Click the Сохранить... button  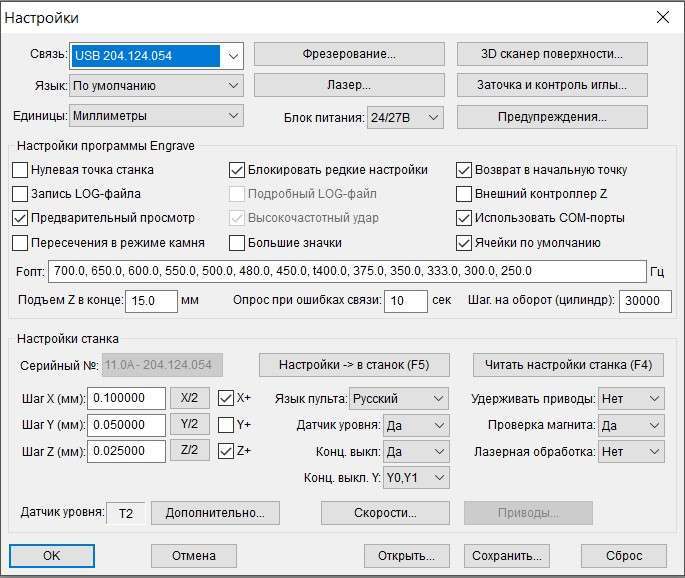coord(506,555)
